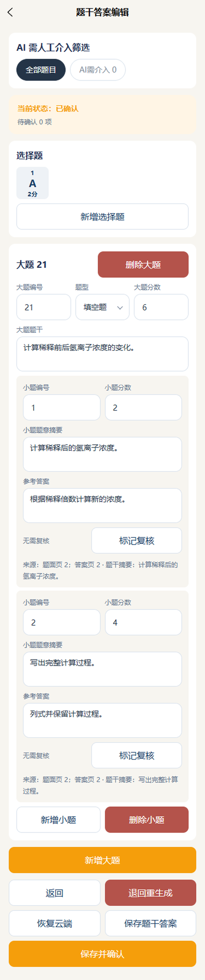Edit 参考答案 reading 列式并保留计算过程
Viewport: 205px width, 980px height.
102,720
